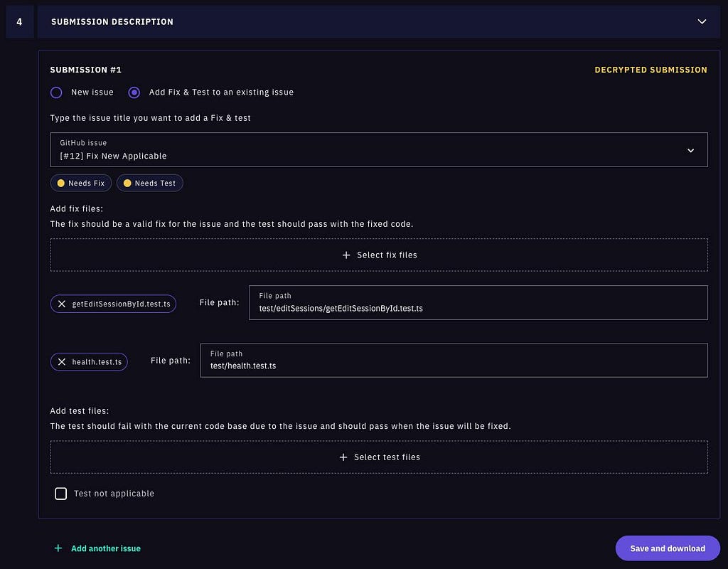Screen dimensions: 728x569
Task: Edit the test/health.test.ts file path field
Action: [x=454, y=361]
